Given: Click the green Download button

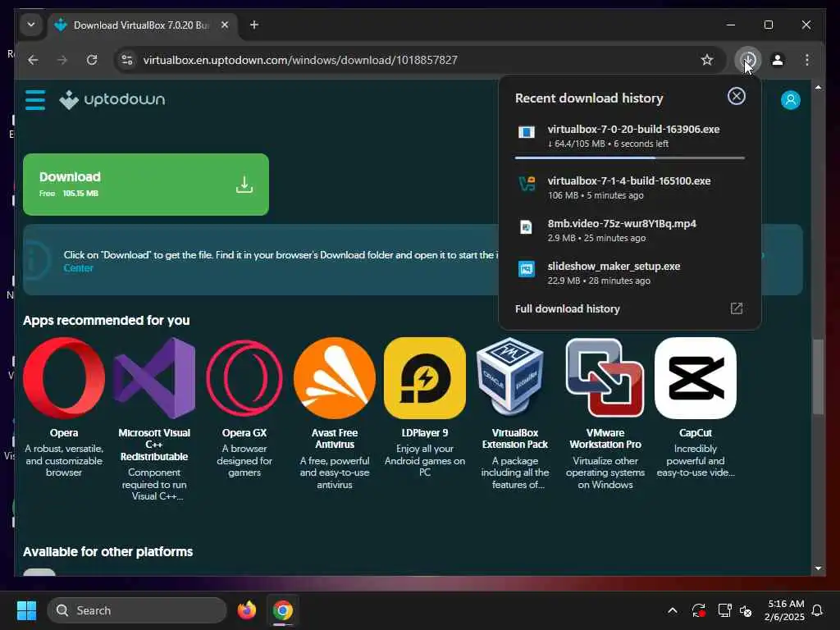Looking at the screenshot, I should click(x=146, y=185).
